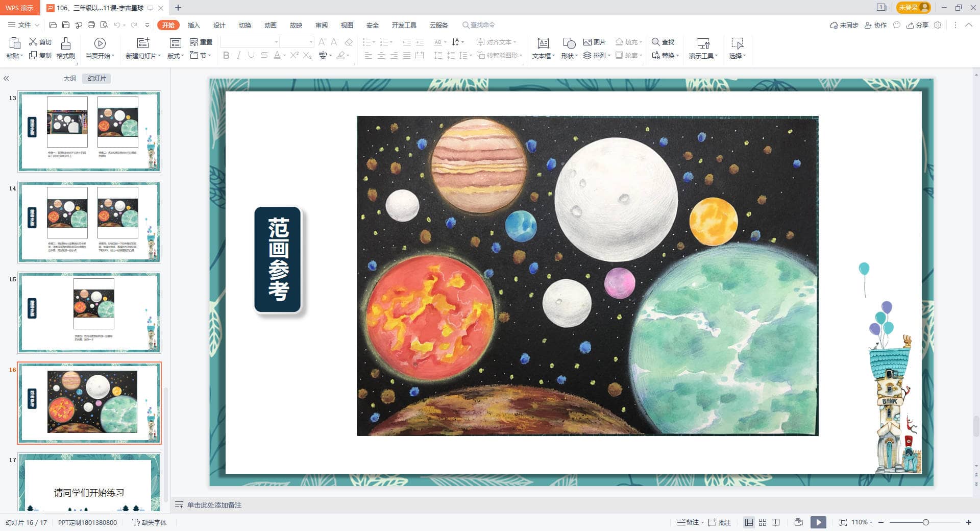Click the font color A swatch
Image resolution: width=980 pixels, height=531 pixels.
point(277,55)
